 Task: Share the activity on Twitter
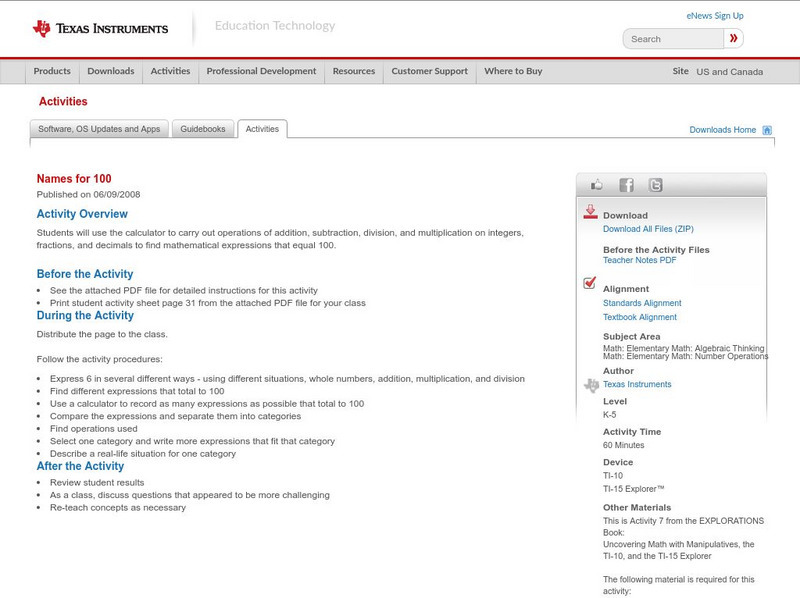(x=655, y=184)
